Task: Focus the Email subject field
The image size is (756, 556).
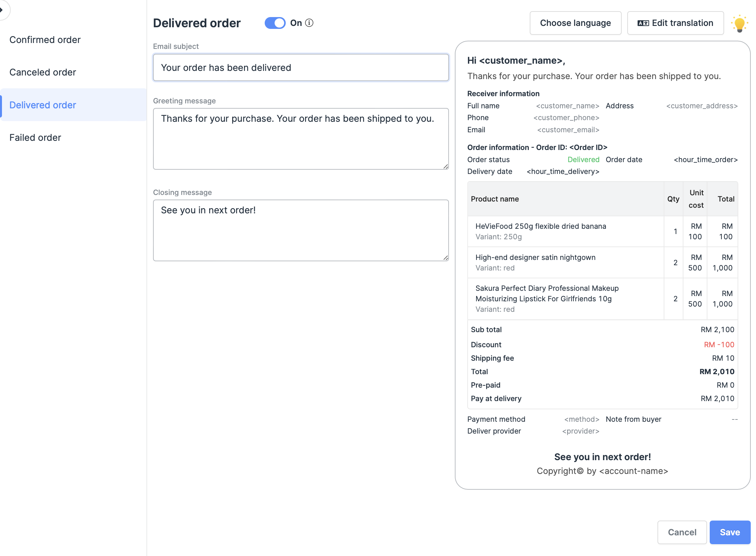Action: click(300, 68)
